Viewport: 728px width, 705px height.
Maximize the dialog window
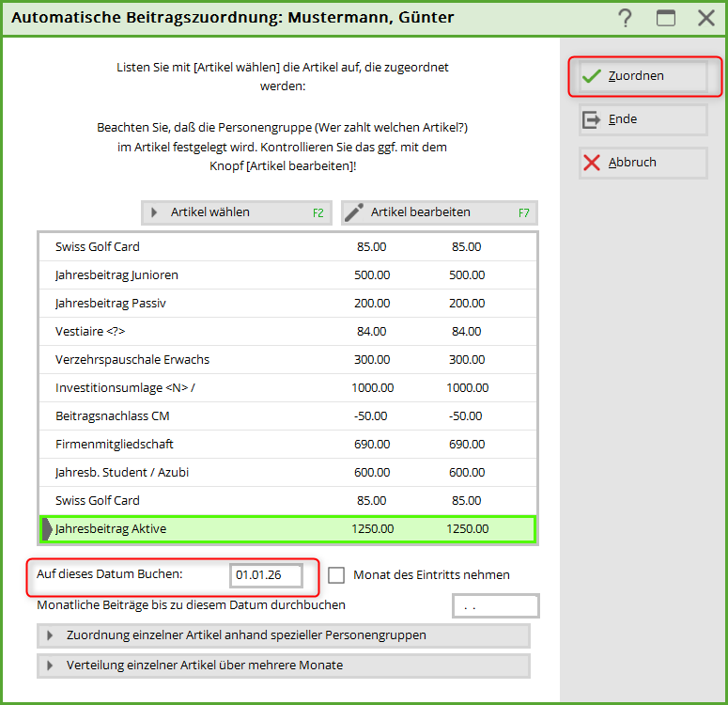coord(666,18)
